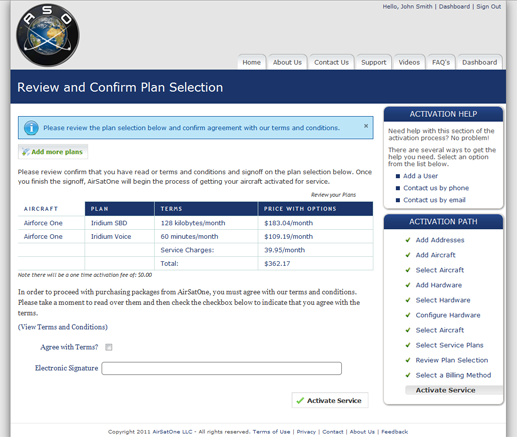Click the blue info icon in notice
The height and width of the screenshot is (437, 517).
pos(31,128)
